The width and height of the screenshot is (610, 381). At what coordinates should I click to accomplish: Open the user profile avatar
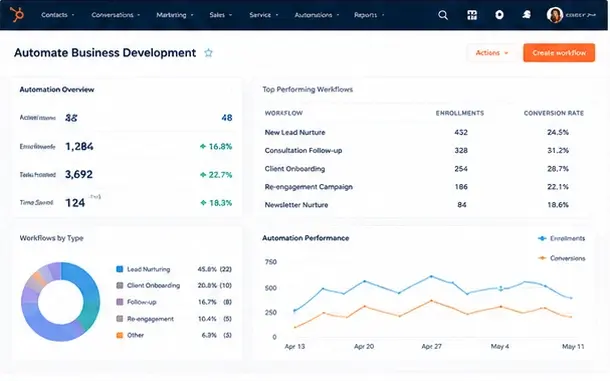click(554, 15)
